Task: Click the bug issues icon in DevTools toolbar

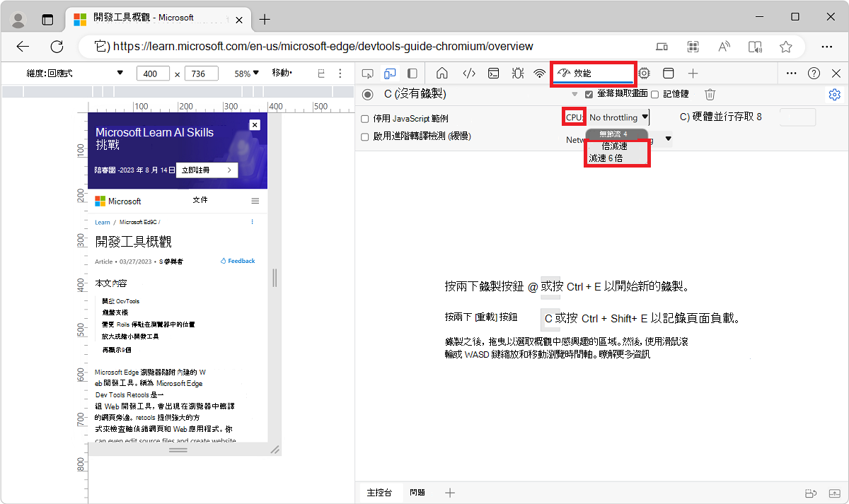Action: [517, 73]
